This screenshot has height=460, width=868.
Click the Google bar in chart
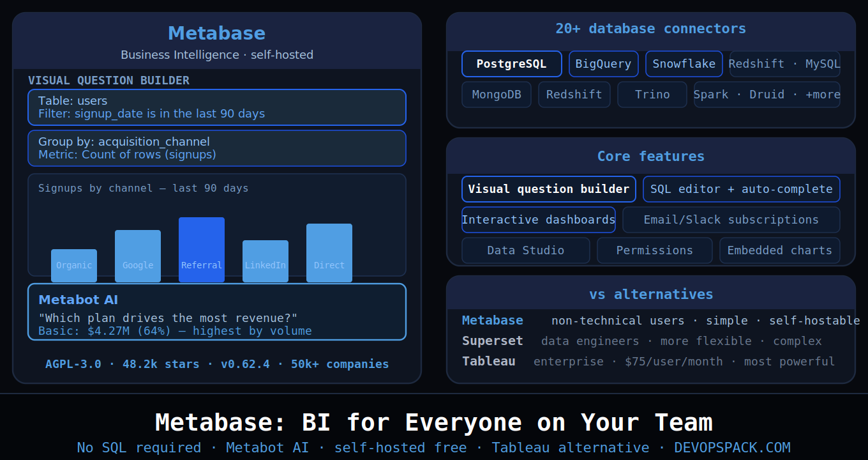tap(138, 256)
